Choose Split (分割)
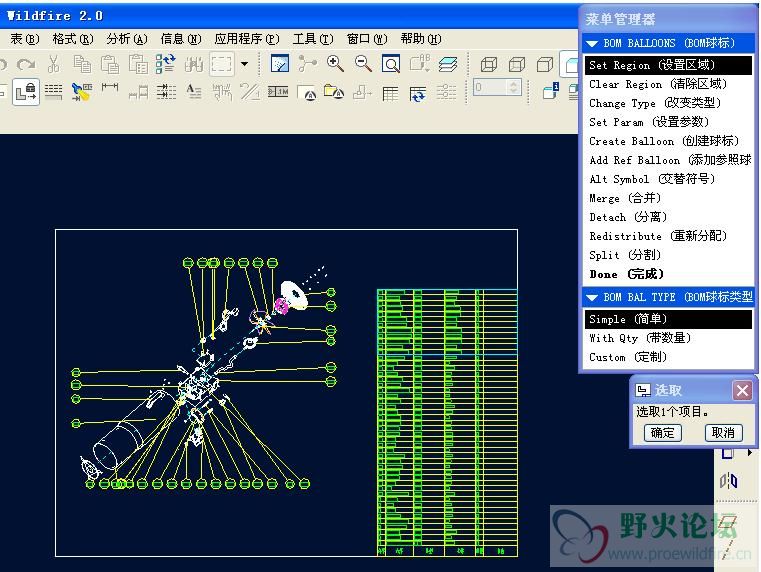Image resolution: width=761 pixels, height=572 pixels. 668,255
